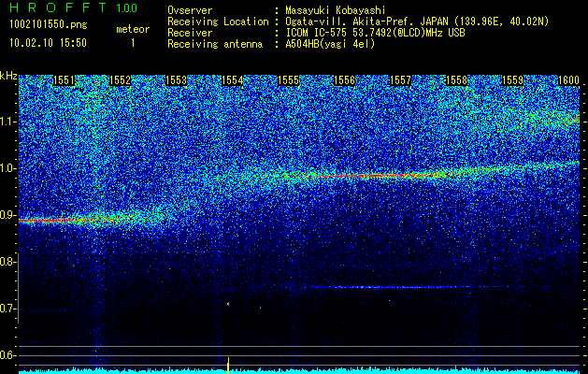588x374 pixels.
Task: Click the Receiving Location label
Action: point(218,22)
